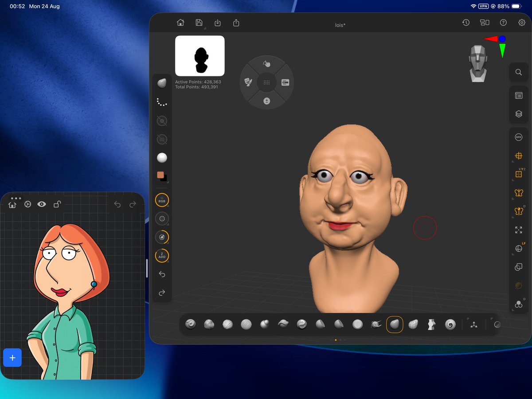
Task: Toggle symmetry with the plain butterfly icon
Action: pyautogui.click(x=519, y=193)
